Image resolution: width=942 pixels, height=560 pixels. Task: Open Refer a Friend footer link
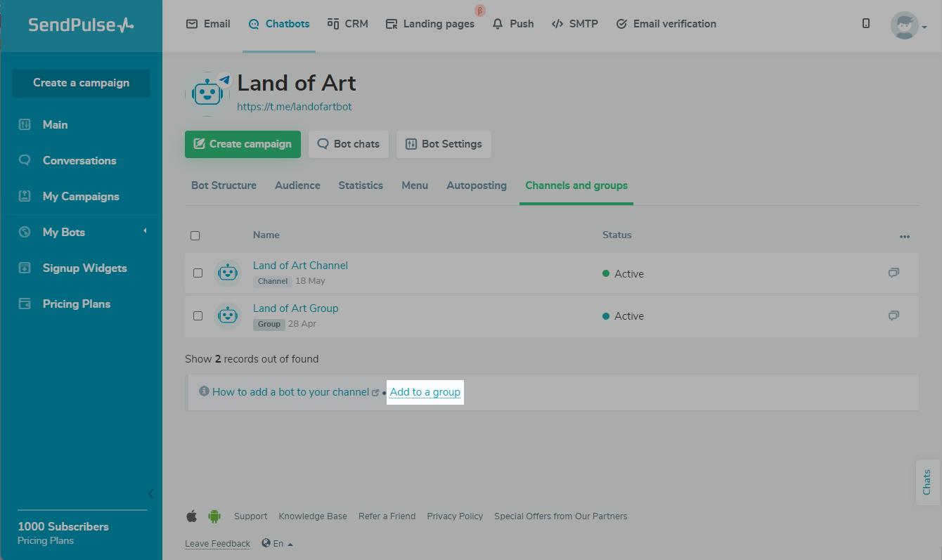pos(387,516)
